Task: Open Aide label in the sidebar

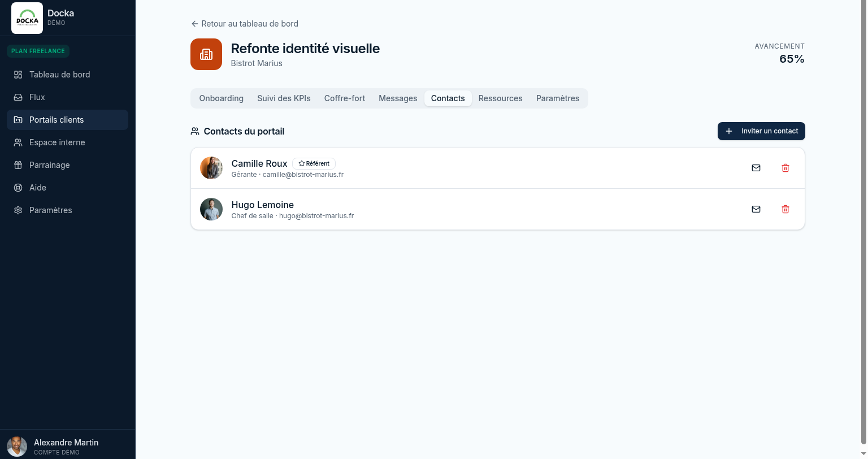Action: coord(38,188)
